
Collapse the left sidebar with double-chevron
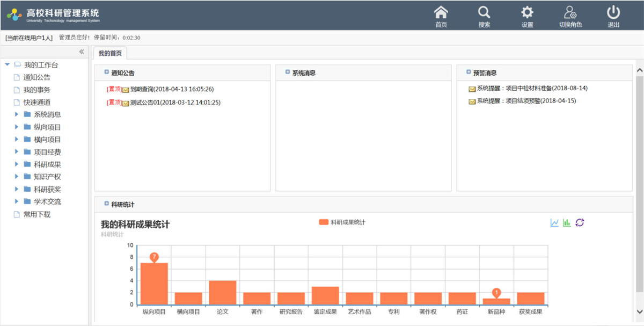(82, 52)
